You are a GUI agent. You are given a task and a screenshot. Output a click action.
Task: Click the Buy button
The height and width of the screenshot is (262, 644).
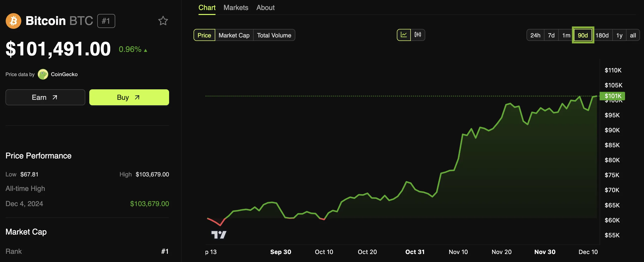pos(129,97)
